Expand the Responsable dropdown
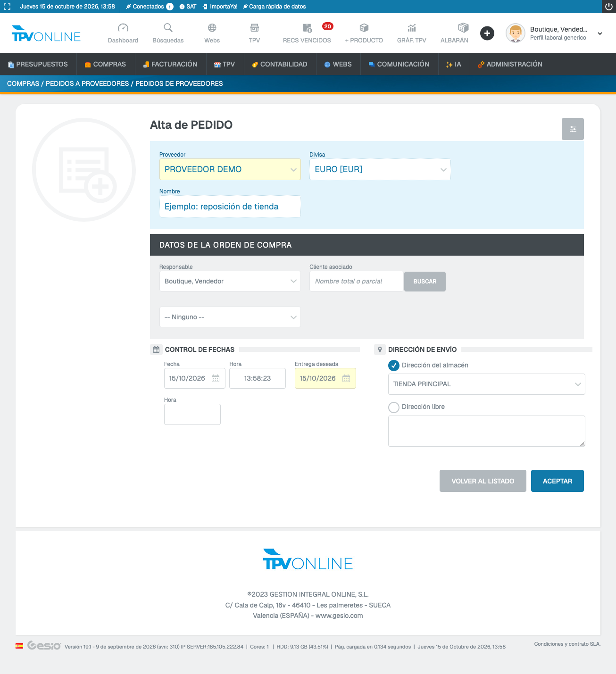Viewport: 616px width, 674px height. 230,281
